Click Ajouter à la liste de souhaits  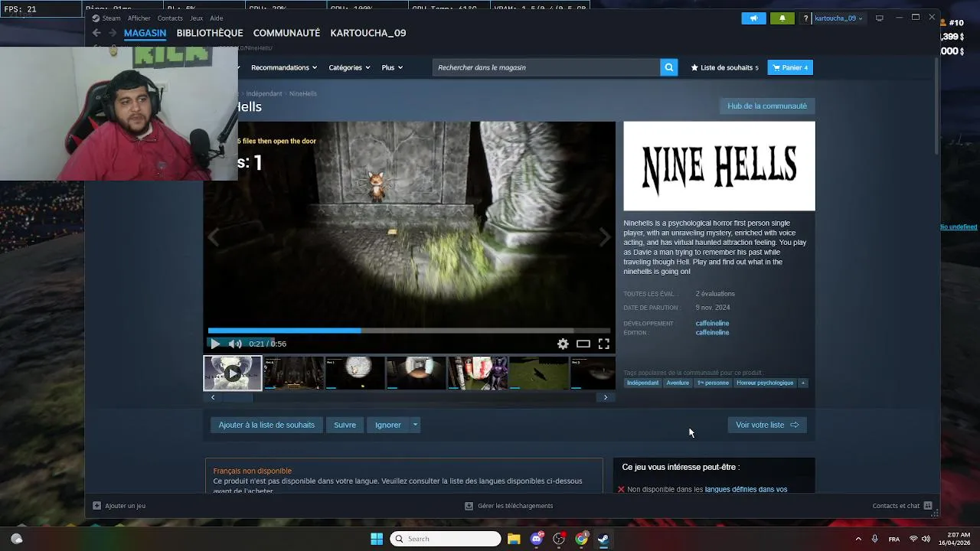[266, 425]
